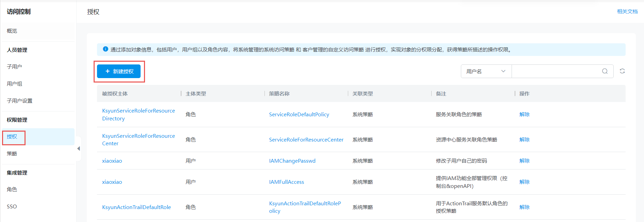Image resolution: width=644 pixels, height=222 pixels.
Task: Open the ServiceRoleForResourceCenter policy link
Action: (306, 140)
